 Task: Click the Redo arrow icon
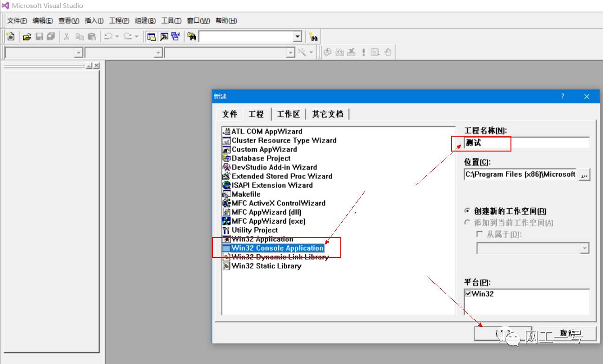pos(128,37)
